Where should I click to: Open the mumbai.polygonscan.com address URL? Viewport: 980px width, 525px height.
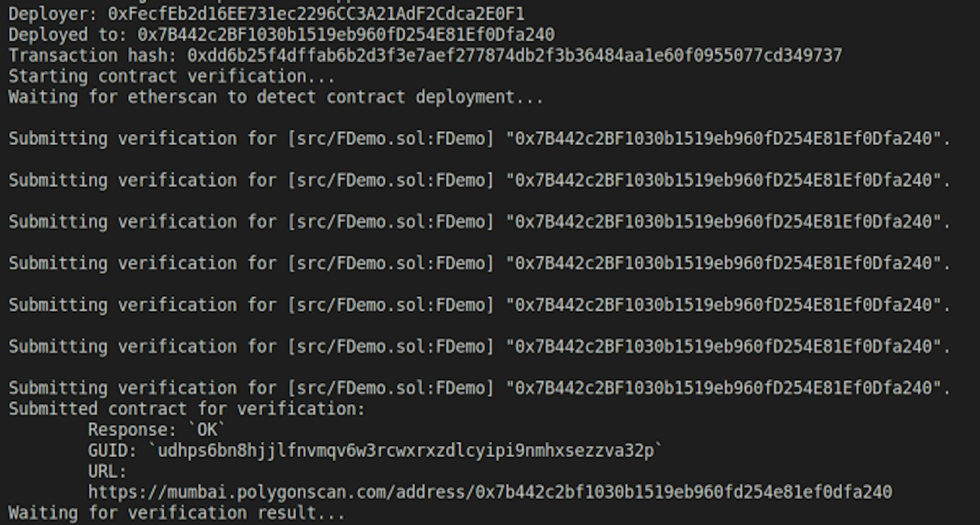tap(490, 492)
